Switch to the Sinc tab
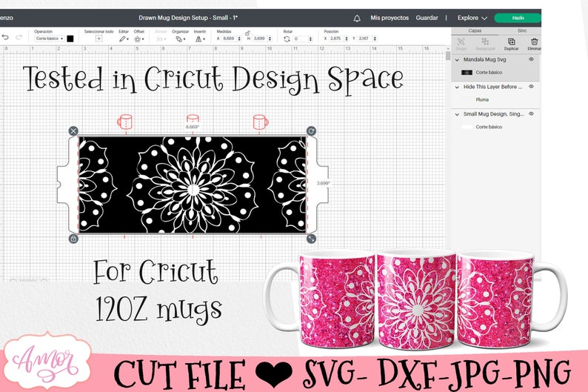 click(x=522, y=31)
